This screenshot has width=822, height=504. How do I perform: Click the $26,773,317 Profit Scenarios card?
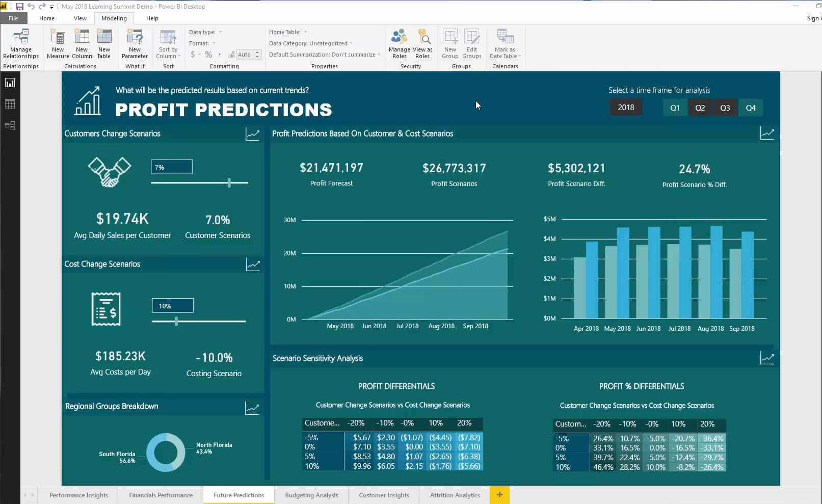[454, 174]
